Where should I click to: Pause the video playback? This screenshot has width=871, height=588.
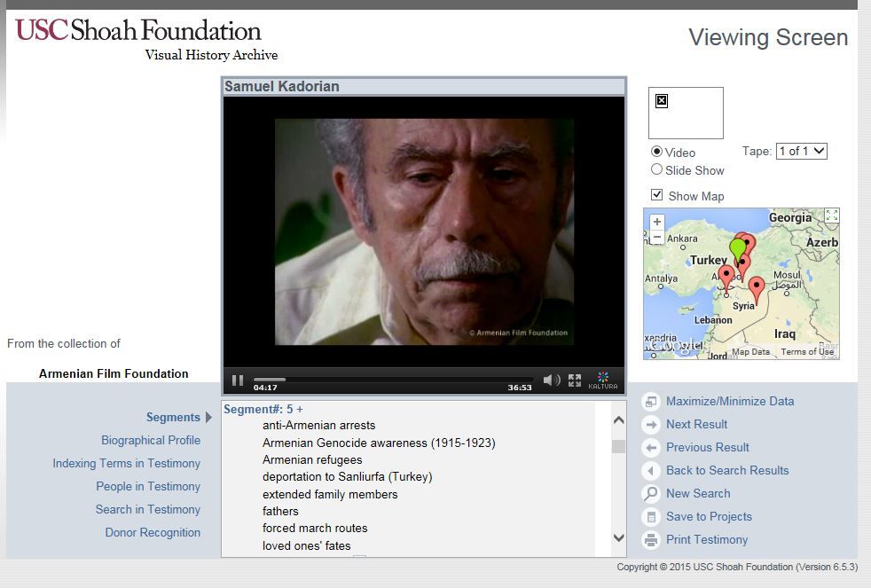(x=238, y=380)
